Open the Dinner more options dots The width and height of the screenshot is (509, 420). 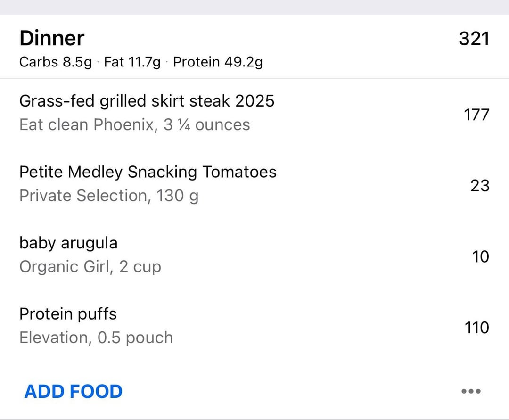tap(471, 391)
